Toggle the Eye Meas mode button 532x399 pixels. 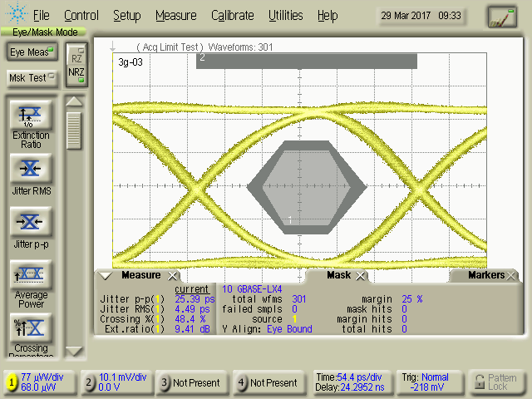pyautogui.click(x=31, y=52)
